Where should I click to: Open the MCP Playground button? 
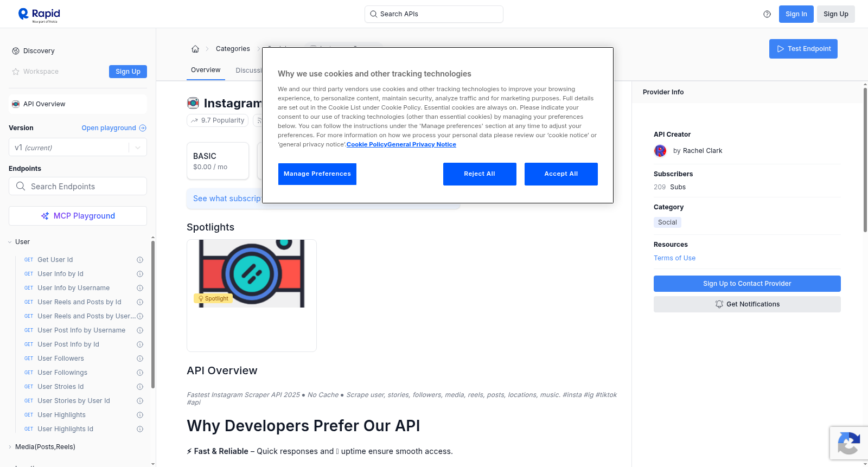coord(78,216)
